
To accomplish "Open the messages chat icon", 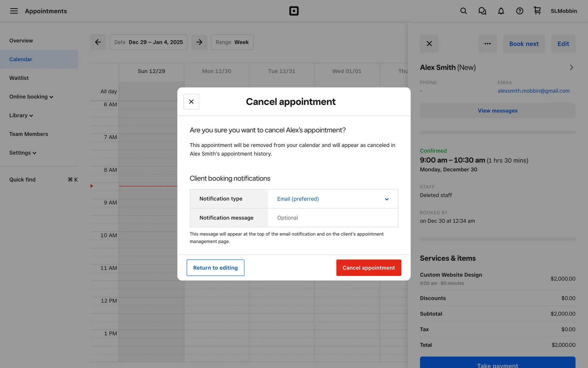I will tap(482, 11).
